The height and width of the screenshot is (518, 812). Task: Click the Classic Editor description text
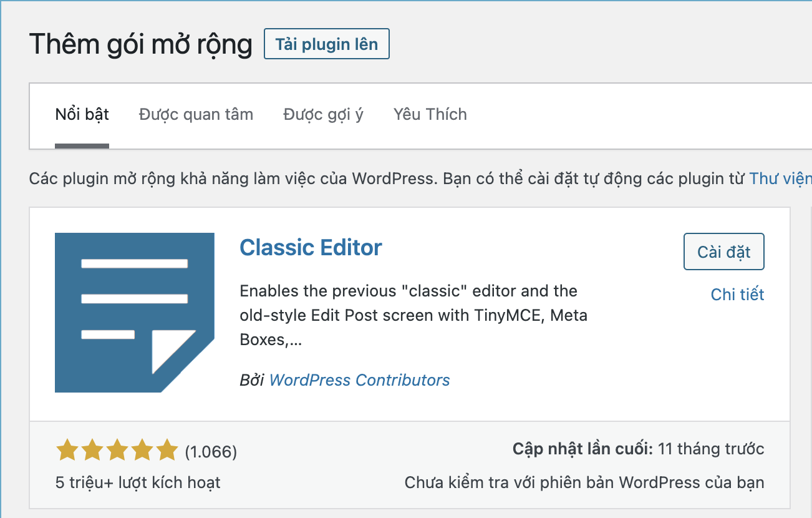pyautogui.click(x=413, y=316)
